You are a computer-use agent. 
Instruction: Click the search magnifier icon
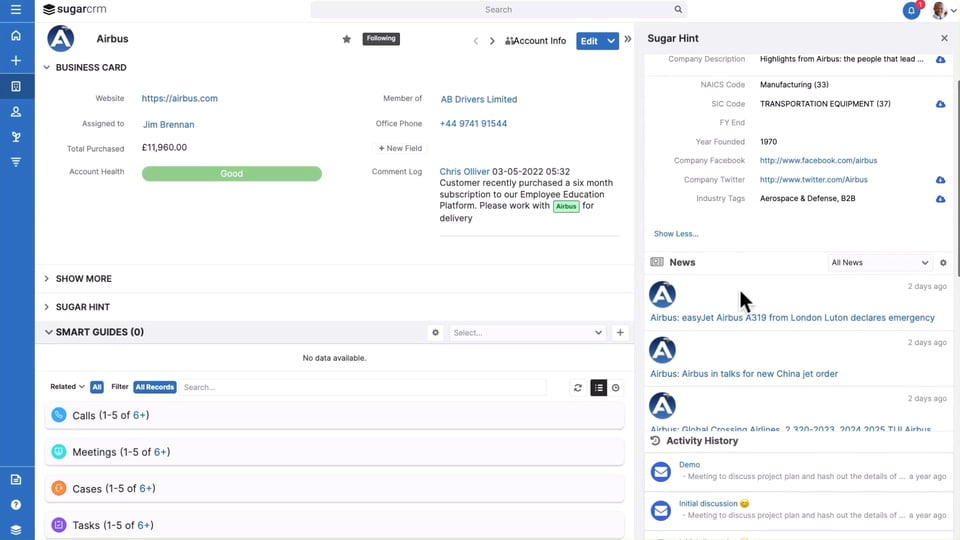(x=678, y=9)
